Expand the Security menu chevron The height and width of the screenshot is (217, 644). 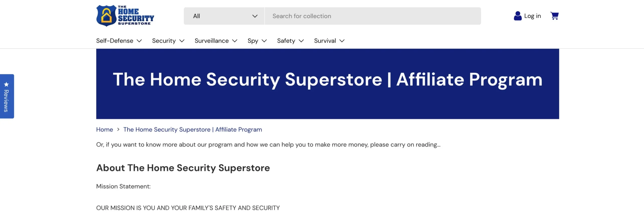[x=182, y=41]
